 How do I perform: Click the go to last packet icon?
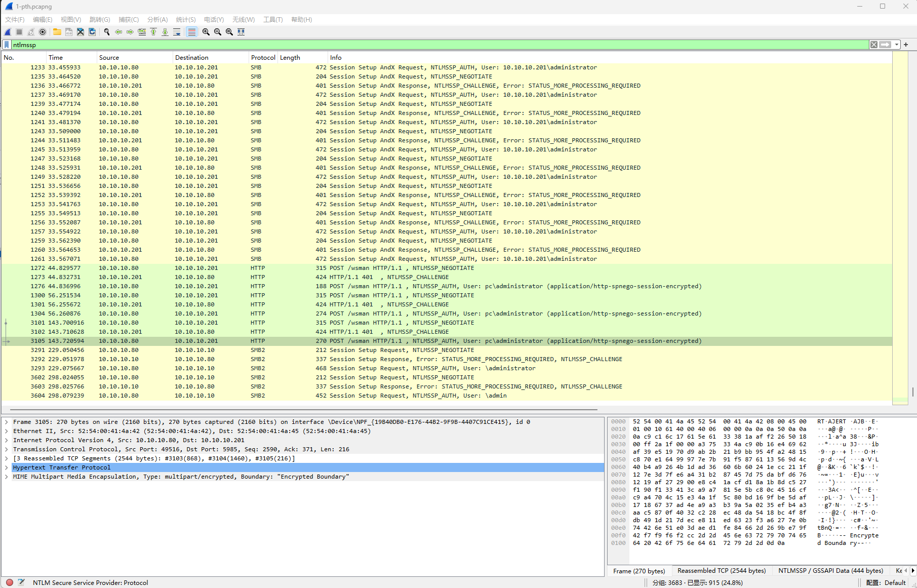click(x=165, y=32)
